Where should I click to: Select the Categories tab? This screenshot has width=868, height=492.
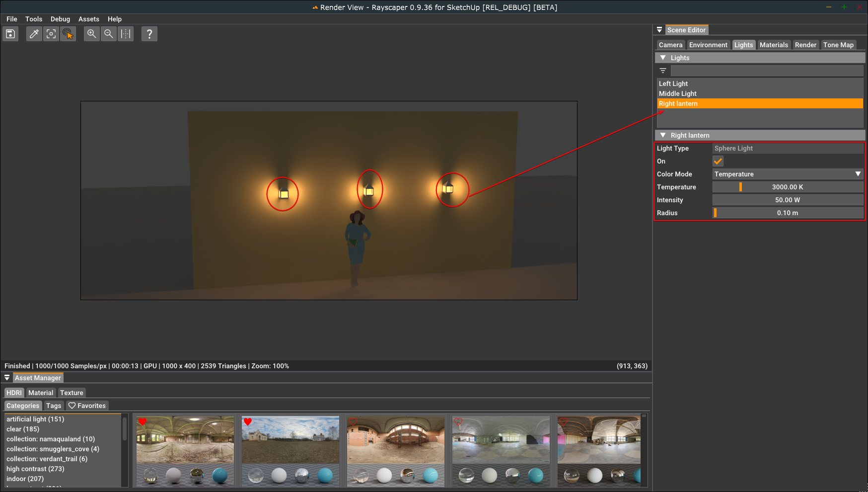click(23, 406)
